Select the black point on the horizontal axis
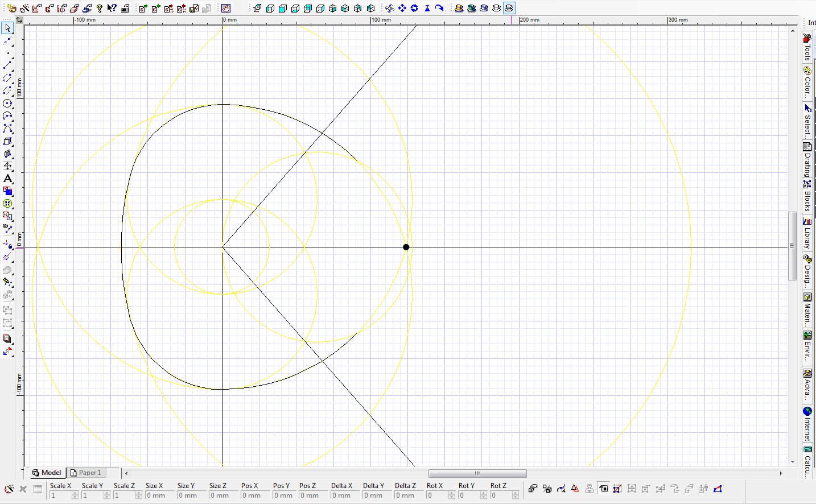This screenshot has width=816, height=504. (x=406, y=247)
